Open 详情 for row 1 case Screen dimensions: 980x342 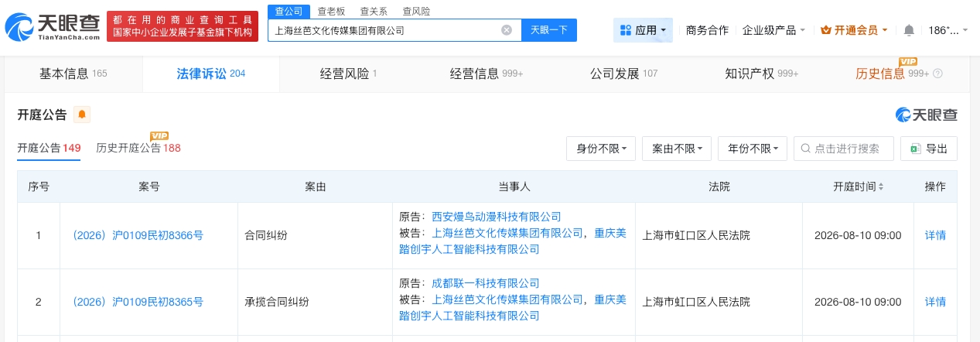pyautogui.click(x=935, y=235)
